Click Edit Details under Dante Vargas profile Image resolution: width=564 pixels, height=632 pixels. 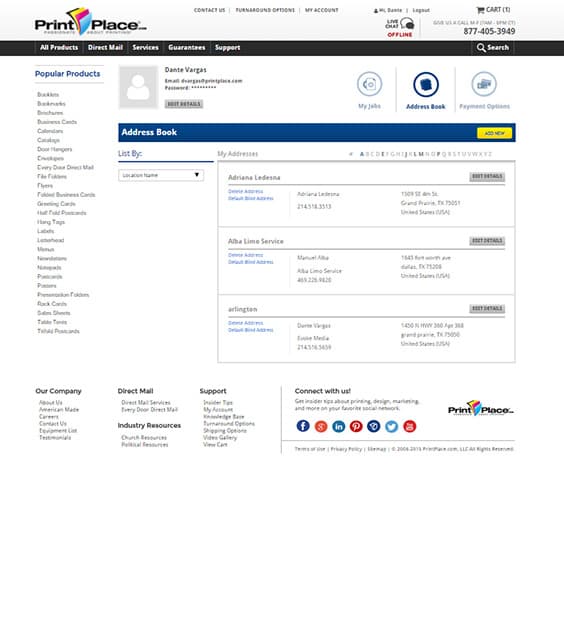coord(184,104)
